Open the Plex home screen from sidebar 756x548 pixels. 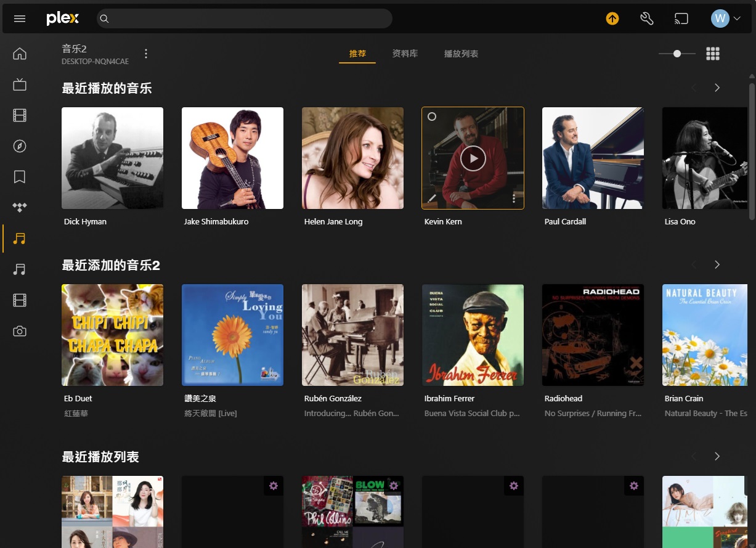coord(20,54)
